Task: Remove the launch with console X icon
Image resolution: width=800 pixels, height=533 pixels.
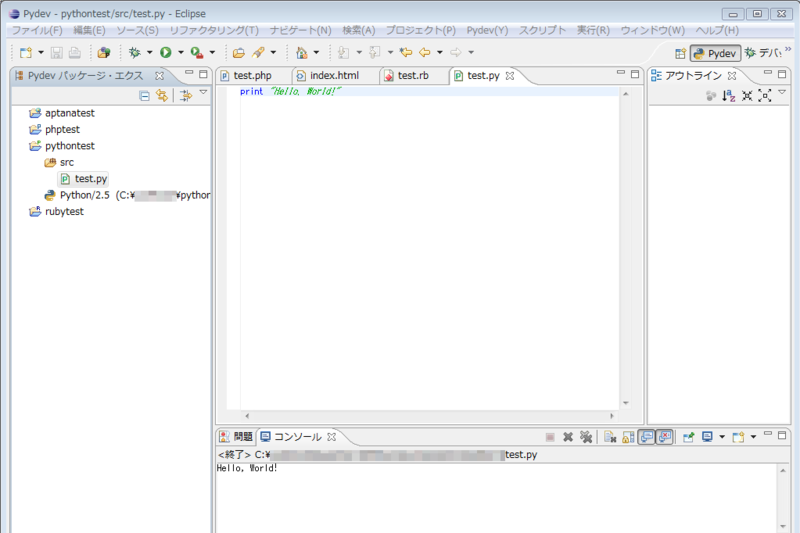Action: point(568,437)
